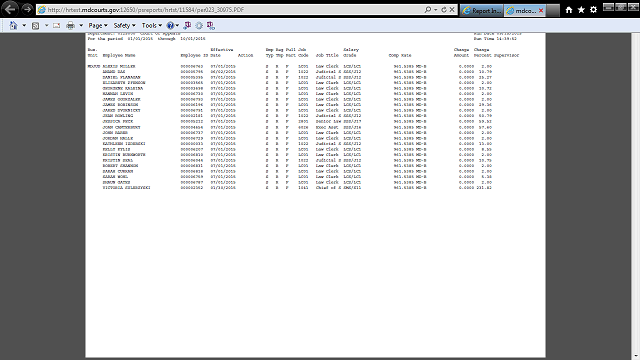The image size is (640, 360).
Task: Expand the Tools menu dropdown
Action: click(x=152, y=25)
